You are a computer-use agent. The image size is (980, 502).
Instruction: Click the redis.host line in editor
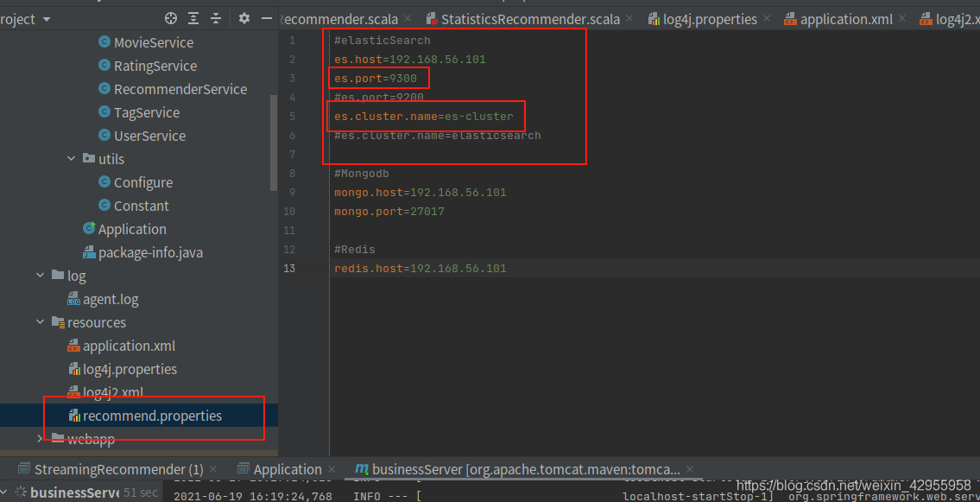click(420, 268)
